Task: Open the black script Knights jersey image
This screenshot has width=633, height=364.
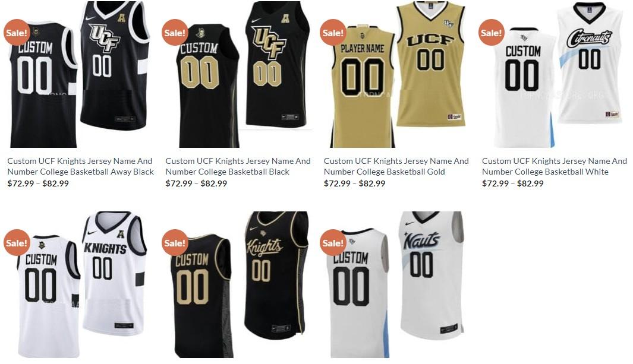Action: coord(237,284)
